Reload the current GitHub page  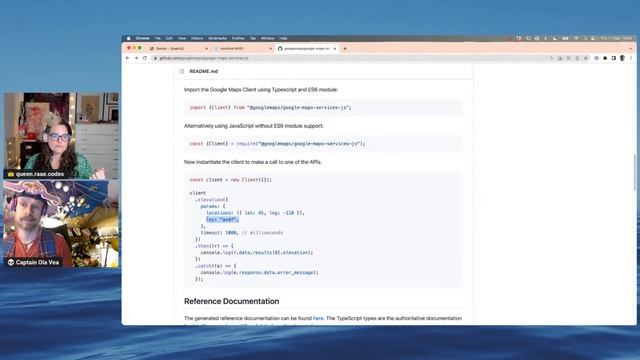pos(144,58)
